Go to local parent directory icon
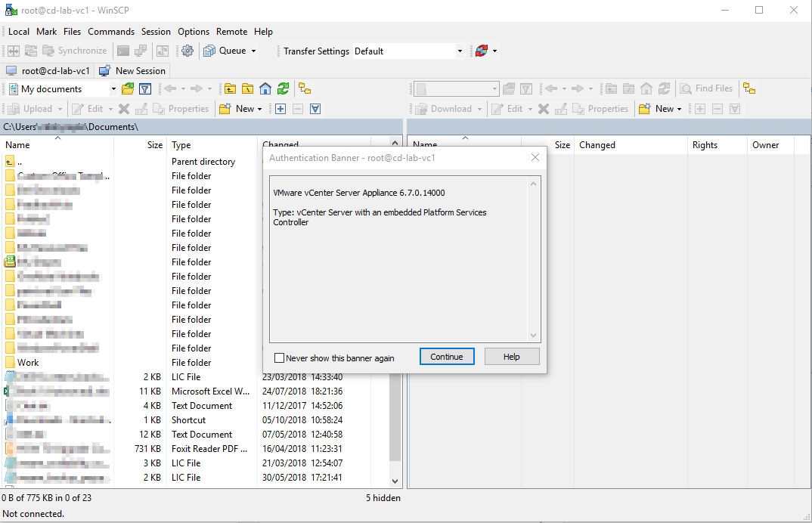812x523 pixels. point(230,89)
